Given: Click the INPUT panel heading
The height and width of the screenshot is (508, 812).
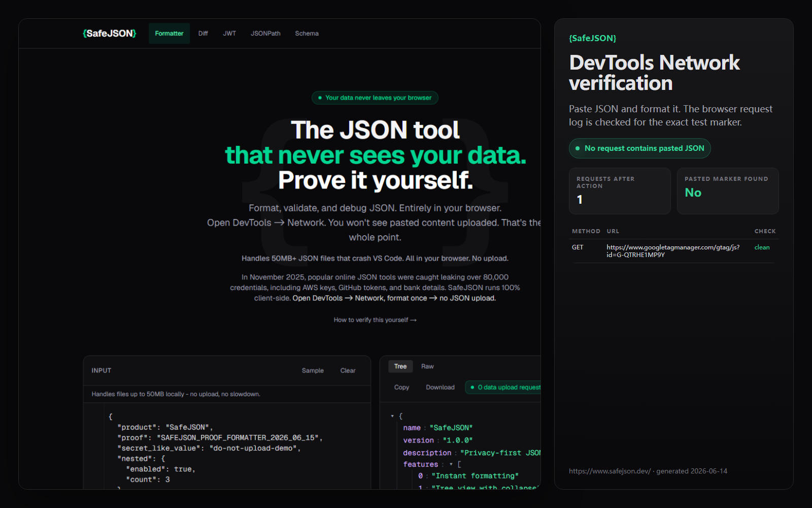Looking at the screenshot, I should [101, 371].
